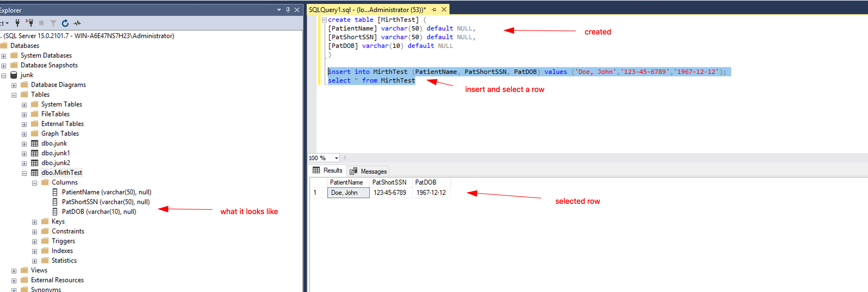The width and height of the screenshot is (868, 292).
Task: Click the Object Explorer window options arrow
Action: click(278, 10)
